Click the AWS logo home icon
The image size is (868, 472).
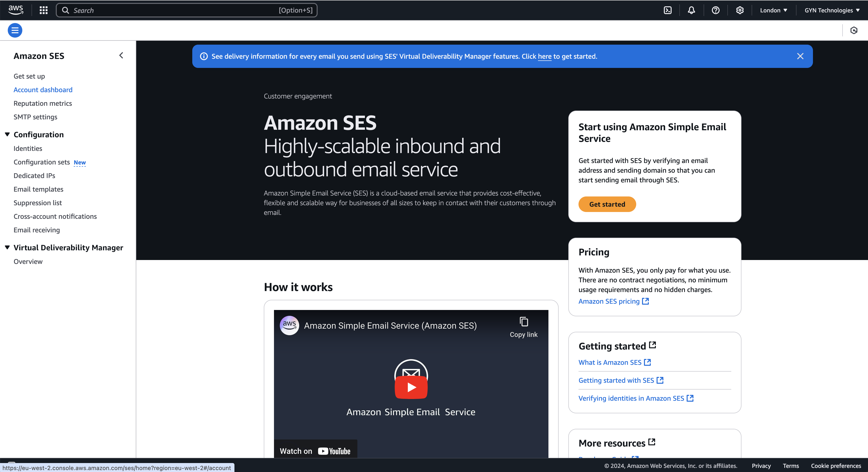pos(16,10)
